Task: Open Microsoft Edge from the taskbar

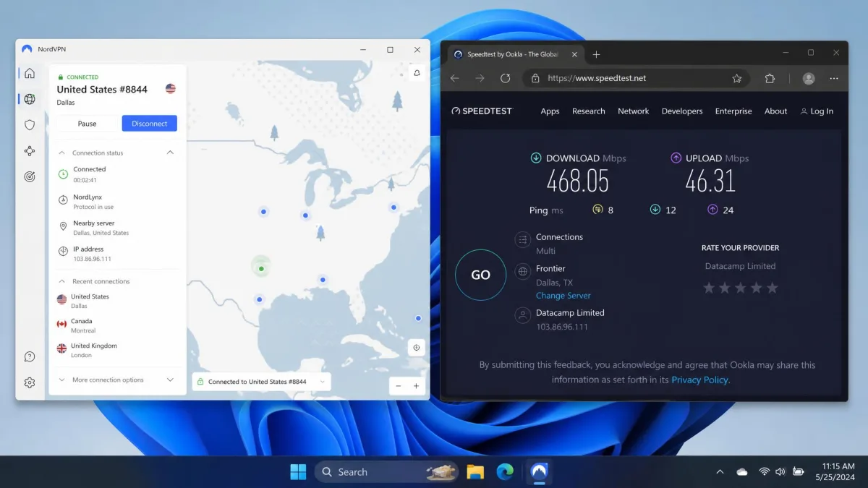Action: [x=505, y=472]
